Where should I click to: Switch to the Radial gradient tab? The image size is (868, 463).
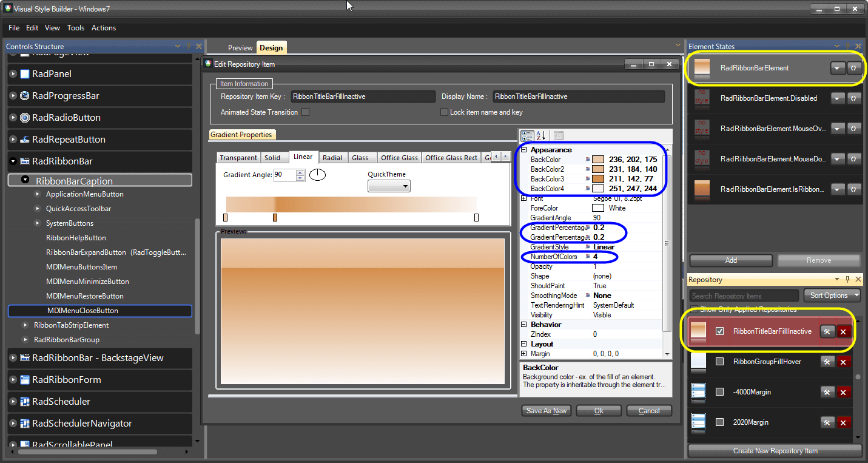click(332, 157)
